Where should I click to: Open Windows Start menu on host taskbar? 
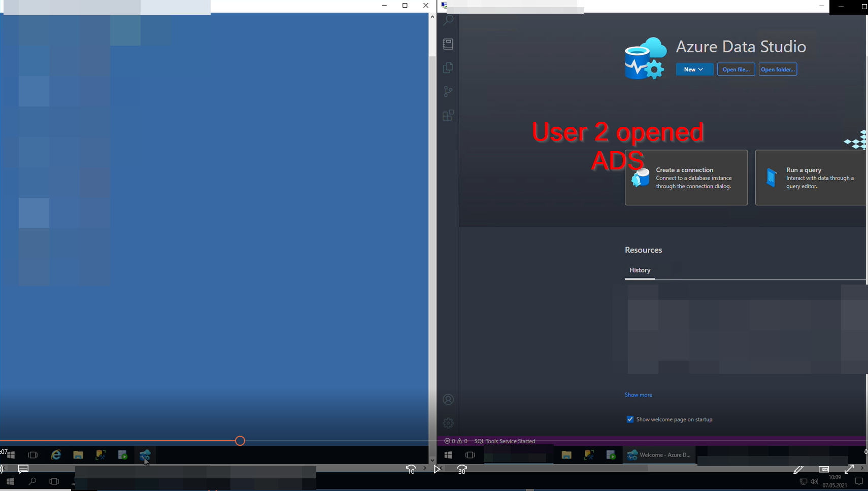click(x=10, y=481)
